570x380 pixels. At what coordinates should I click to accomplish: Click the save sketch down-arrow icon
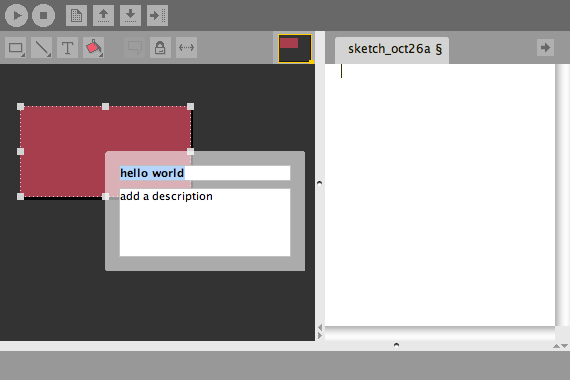[131, 15]
